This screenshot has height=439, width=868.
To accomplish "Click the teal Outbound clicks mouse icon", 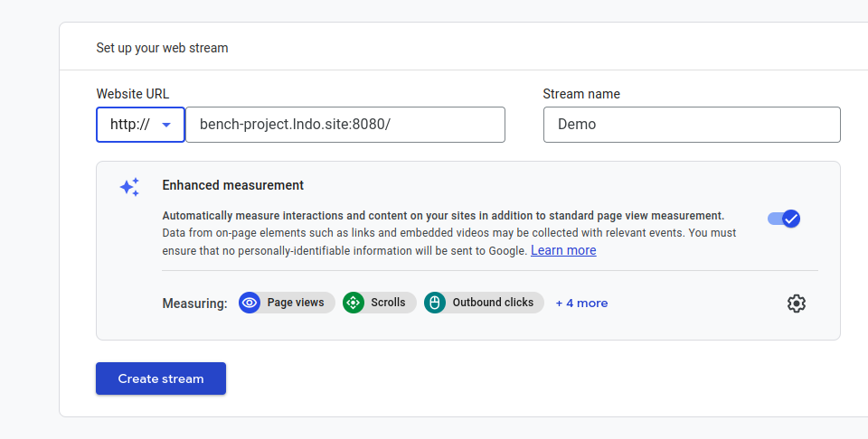I will pos(435,303).
